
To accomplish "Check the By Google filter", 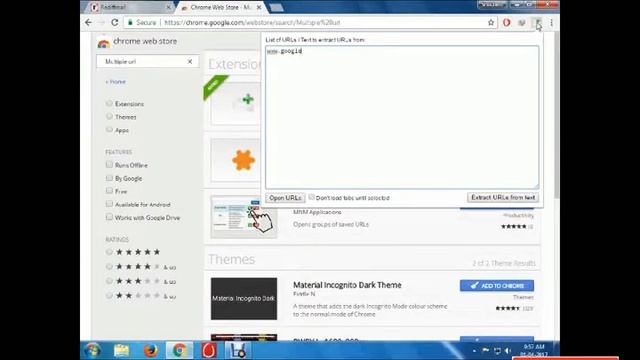I will pos(109,178).
